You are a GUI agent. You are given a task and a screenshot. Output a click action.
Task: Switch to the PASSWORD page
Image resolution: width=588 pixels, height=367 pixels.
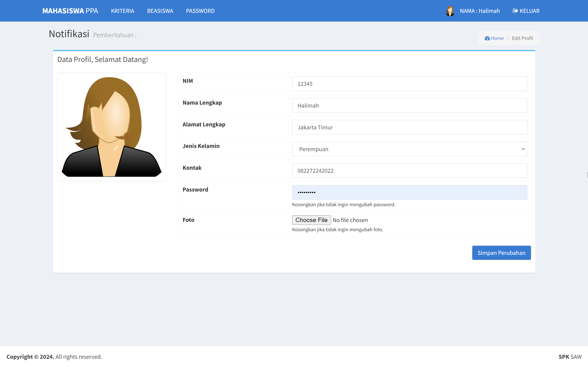200,11
